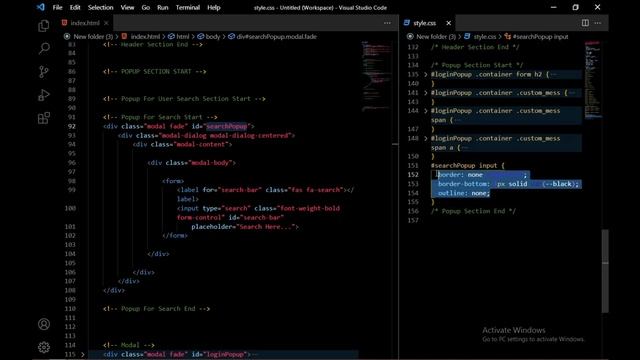Open the View menu
640x360 pixels.
coord(127,7)
